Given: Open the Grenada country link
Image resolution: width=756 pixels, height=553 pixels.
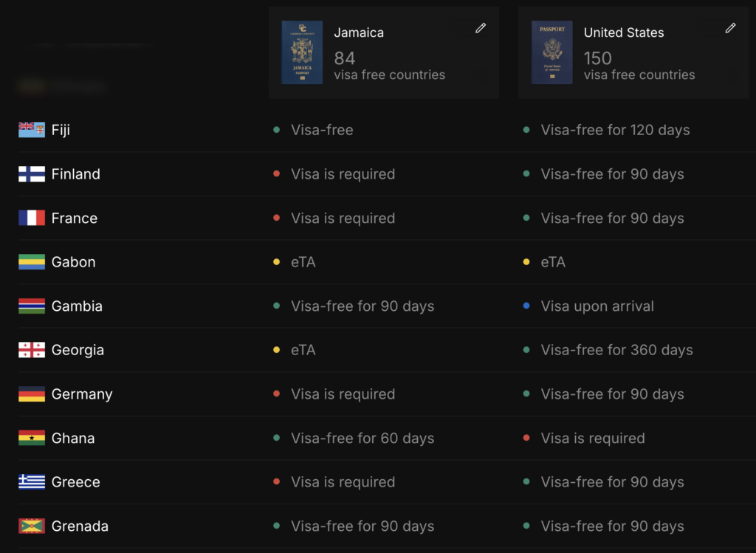Looking at the screenshot, I should [x=80, y=526].
